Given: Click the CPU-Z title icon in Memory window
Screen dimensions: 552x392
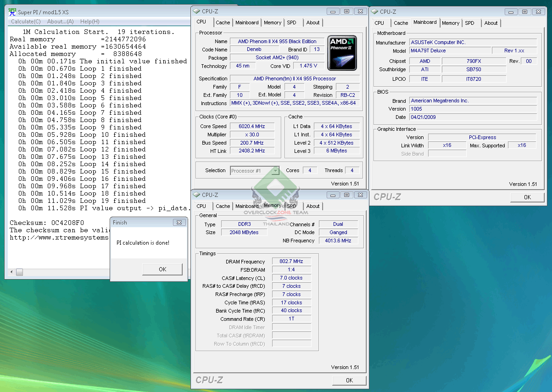Looking at the screenshot, I should click(197, 195).
